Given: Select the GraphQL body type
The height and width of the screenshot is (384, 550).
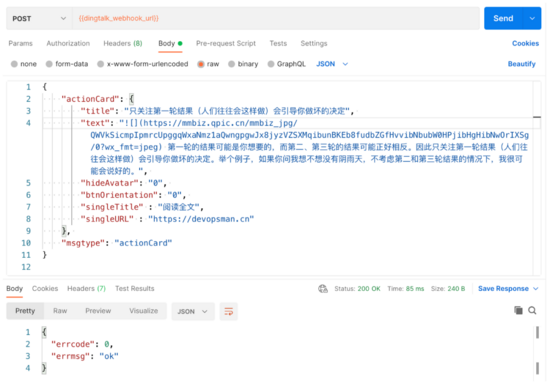Looking at the screenshot, I should (x=287, y=64).
